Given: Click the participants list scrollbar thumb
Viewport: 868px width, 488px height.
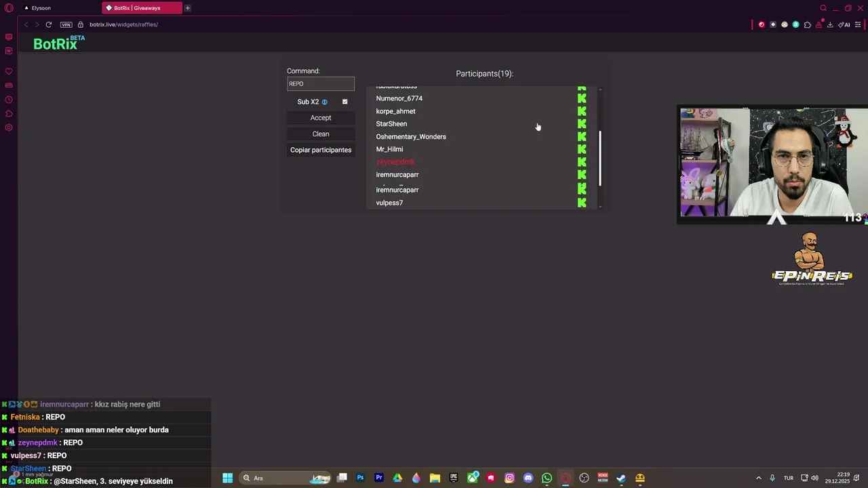Looking at the screenshot, I should (600, 159).
